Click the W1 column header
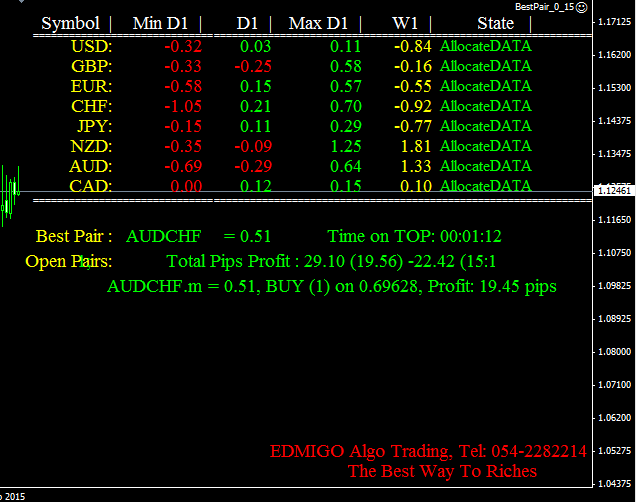Screen dimensions: 636x502 [x=405, y=23]
